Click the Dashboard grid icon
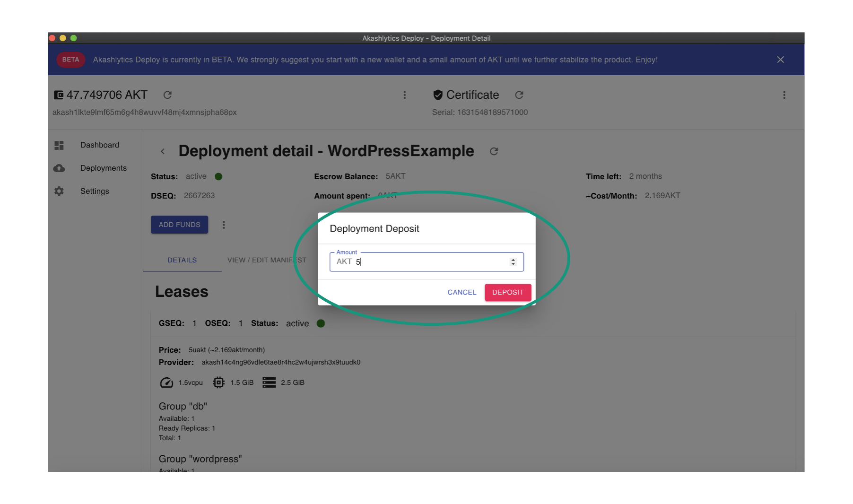853x504 pixels. pyautogui.click(x=59, y=145)
